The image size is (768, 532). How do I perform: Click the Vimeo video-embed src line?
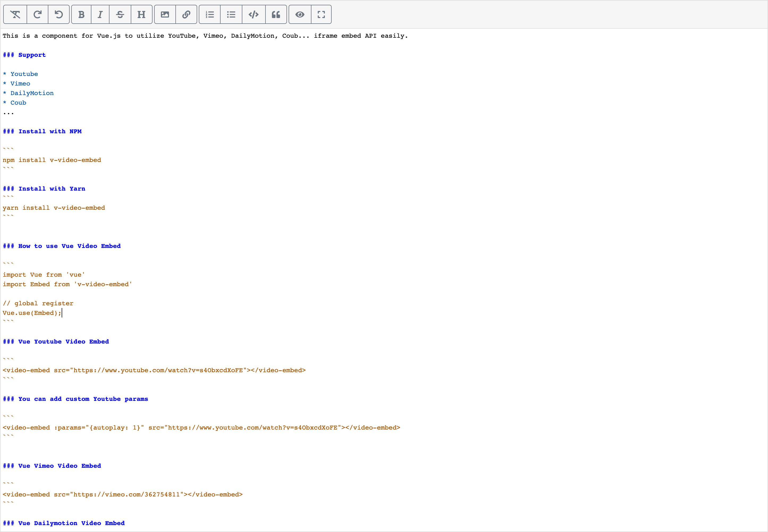(x=123, y=494)
